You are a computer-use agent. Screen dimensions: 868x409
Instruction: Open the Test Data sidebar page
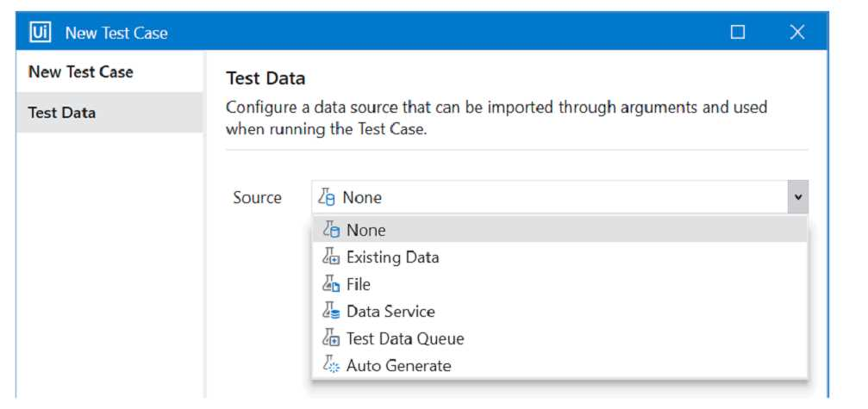(x=62, y=113)
